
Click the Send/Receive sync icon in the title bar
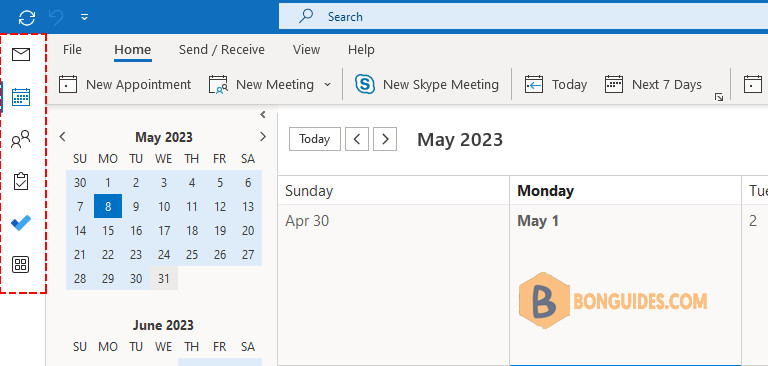(x=27, y=18)
